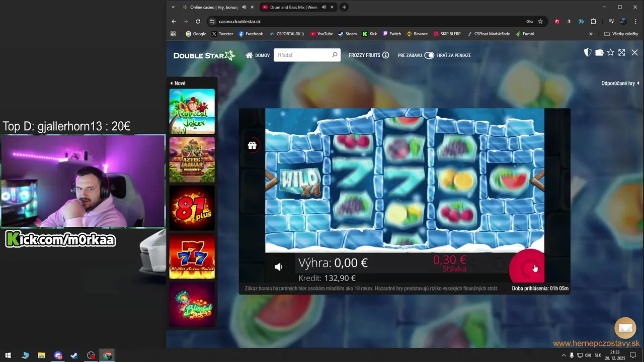
Task: Open the DoubleStar logo homepage
Action: point(204,55)
